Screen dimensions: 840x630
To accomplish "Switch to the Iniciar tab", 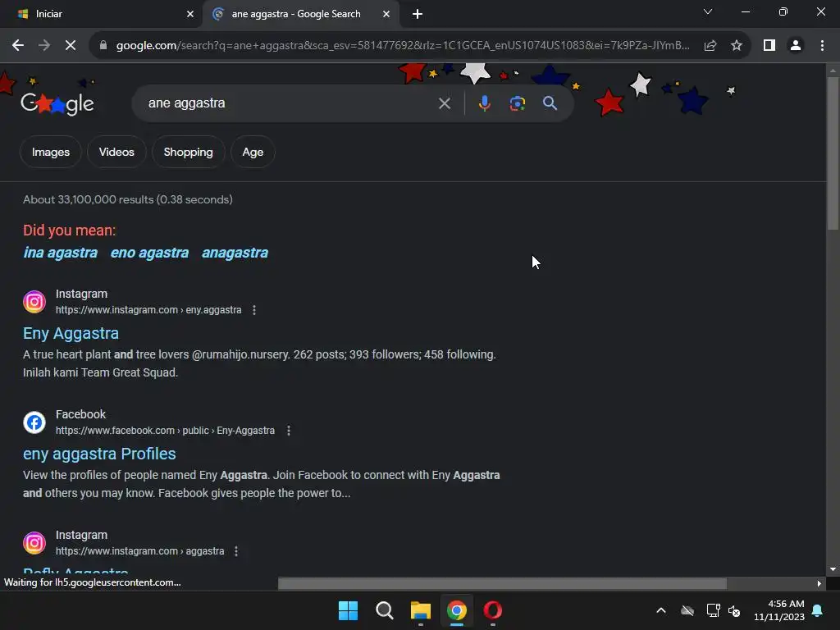I will click(101, 14).
